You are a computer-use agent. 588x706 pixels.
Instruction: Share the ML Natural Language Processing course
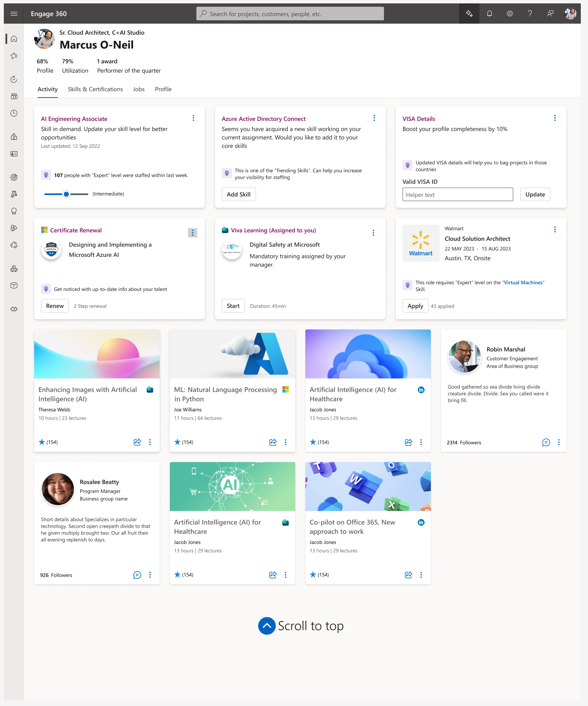point(273,442)
